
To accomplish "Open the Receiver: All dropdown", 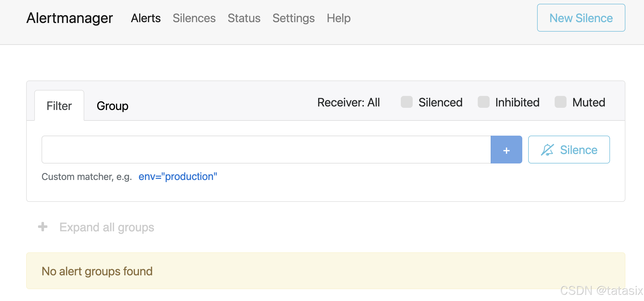I will pos(348,102).
